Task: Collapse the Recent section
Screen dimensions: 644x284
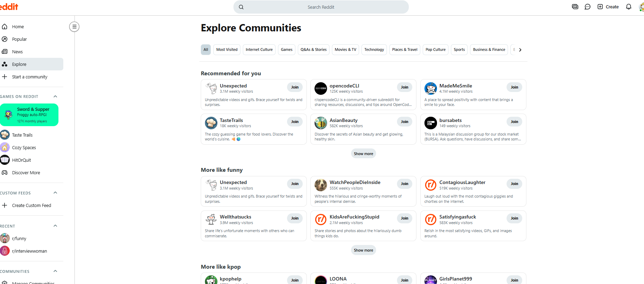Action: pyautogui.click(x=55, y=226)
